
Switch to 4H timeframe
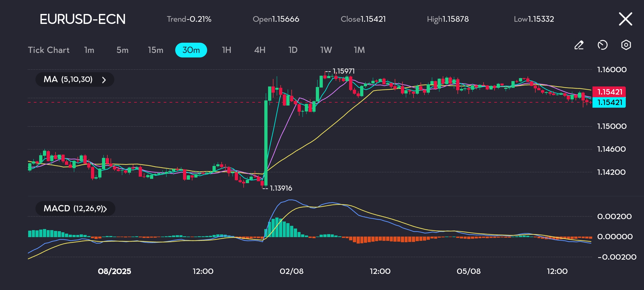coord(259,50)
